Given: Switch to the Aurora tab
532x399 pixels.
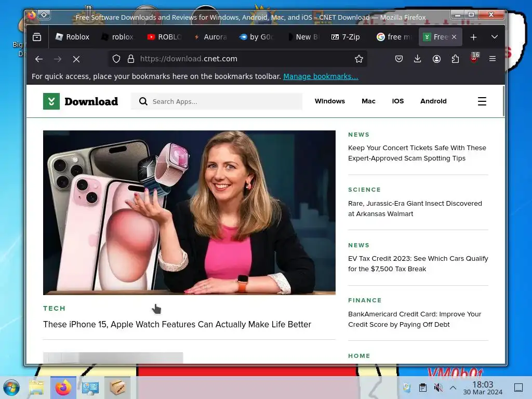Looking at the screenshot, I should [x=210, y=37].
